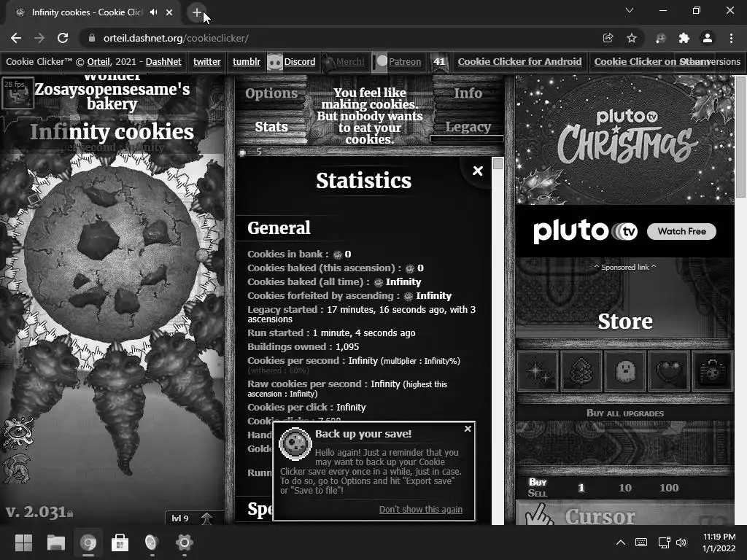
Task: Open Cookie Clicker for Android link
Action: point(519,62)
